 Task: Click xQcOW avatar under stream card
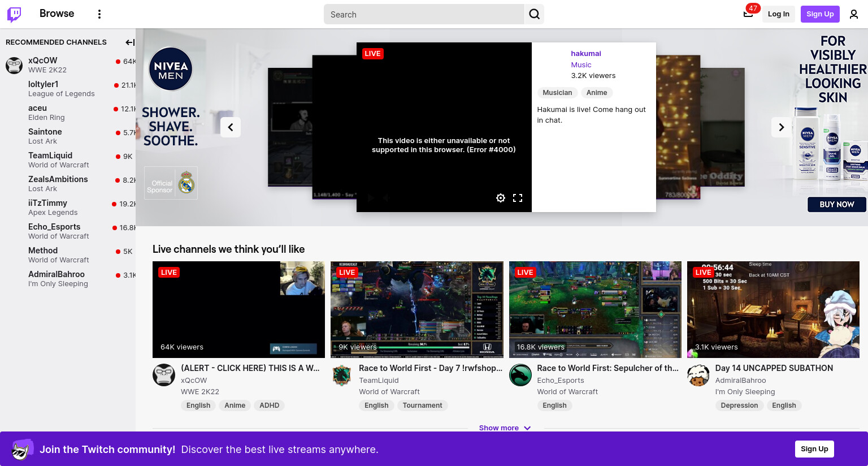pos(164,375)
